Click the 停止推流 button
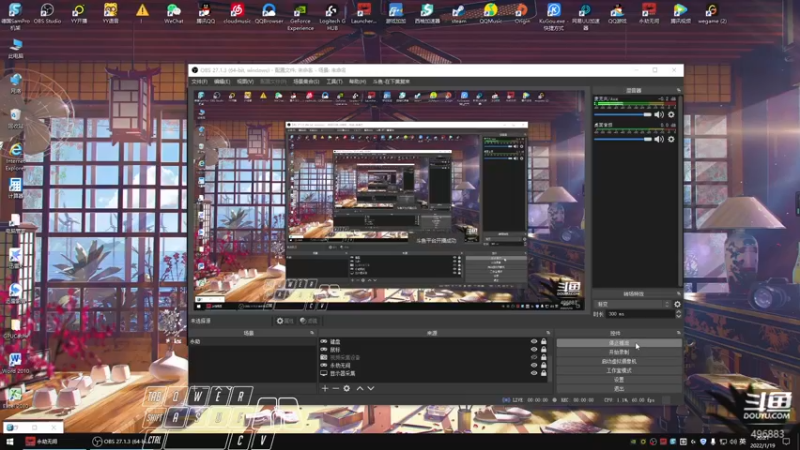Image resolution: width=800 pixels, height=450 pixels. [x=619, y=343]
